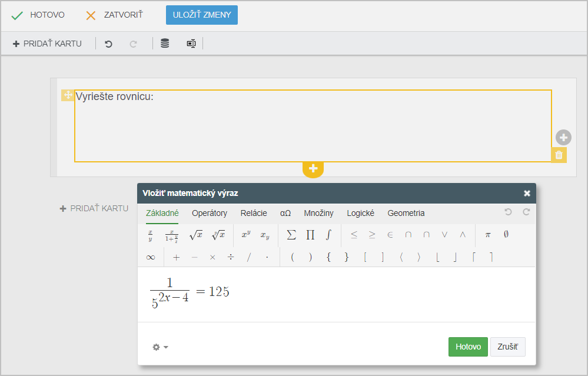Image resolution: width=588 pixels, height=376 pixels.
Task: Open the gear settings dropdown
Action: (x=160, y=347)
